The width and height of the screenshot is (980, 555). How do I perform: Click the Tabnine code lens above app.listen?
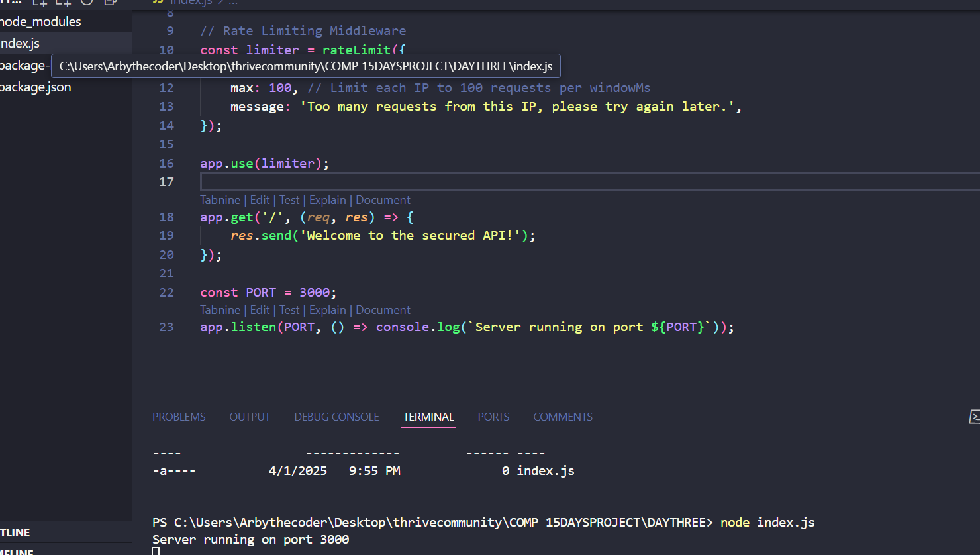coord(220,310)
